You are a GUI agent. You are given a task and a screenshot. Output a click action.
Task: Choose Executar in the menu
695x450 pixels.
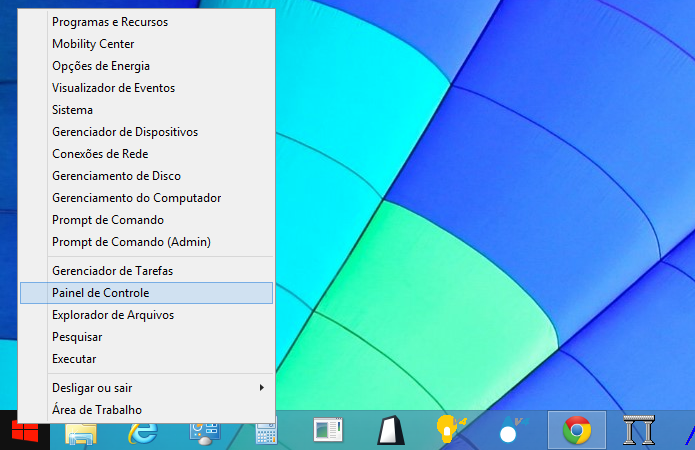[146, 359]
